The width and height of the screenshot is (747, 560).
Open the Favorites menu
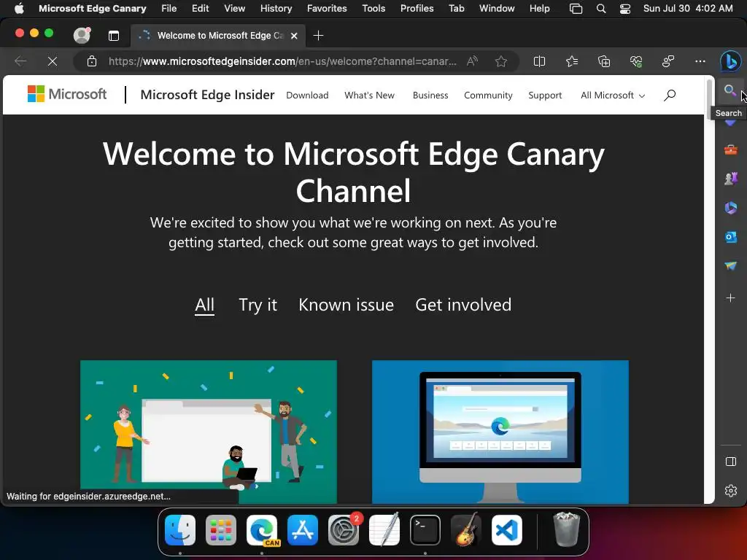point(327,8)
